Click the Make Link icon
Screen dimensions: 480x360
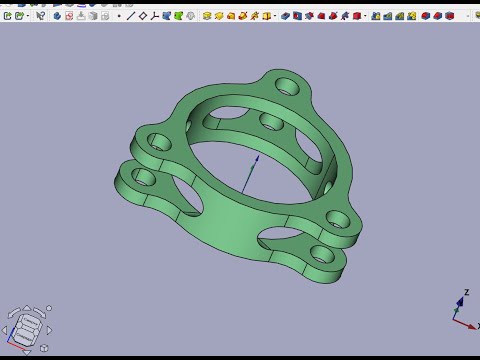pos(8,16)
